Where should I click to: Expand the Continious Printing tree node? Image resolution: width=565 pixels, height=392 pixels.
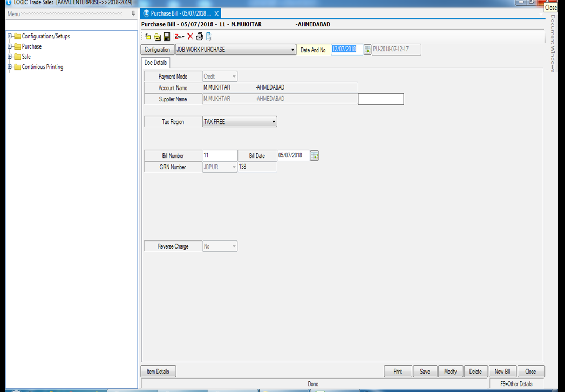click(x=10, y=67)
